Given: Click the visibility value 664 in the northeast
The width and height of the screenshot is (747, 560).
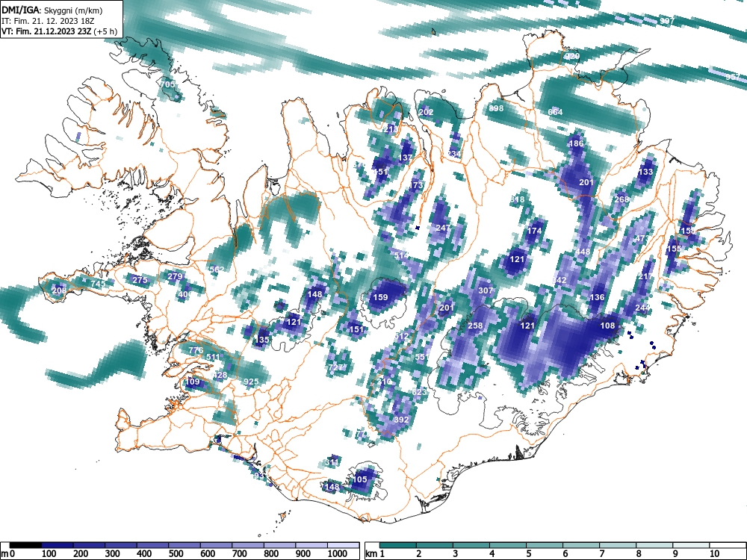Looking at the screenshot, I should tap(555, 112).
